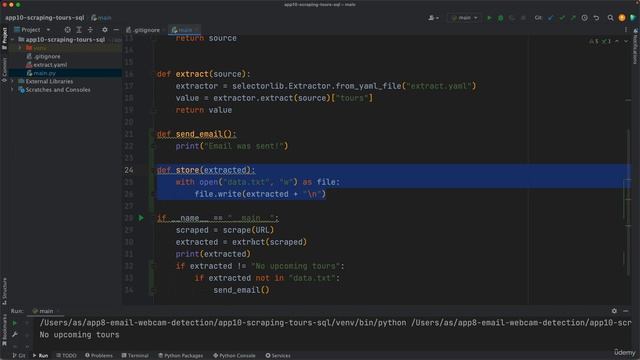The image size is (640, 360).
Task: Rollback changes with the undo arrow icon
Action: pyautogui.click(x=596, y=18)
